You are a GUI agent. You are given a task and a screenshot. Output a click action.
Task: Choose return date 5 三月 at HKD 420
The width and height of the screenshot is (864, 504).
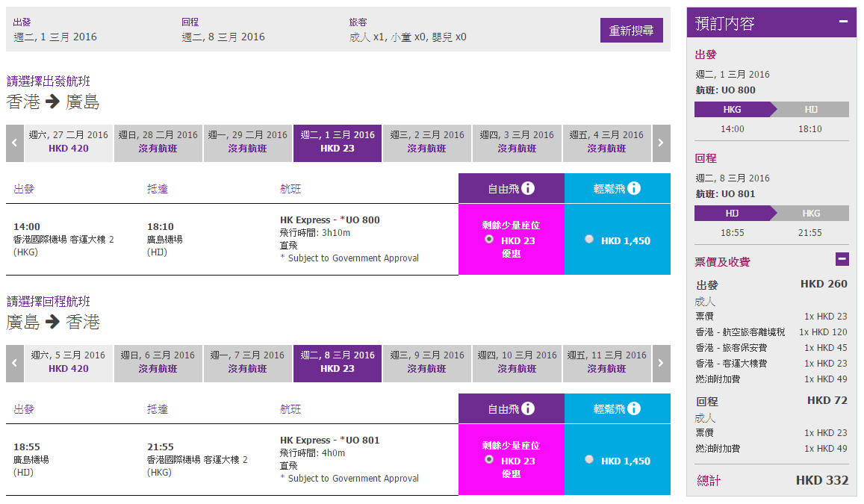(69, 363)
